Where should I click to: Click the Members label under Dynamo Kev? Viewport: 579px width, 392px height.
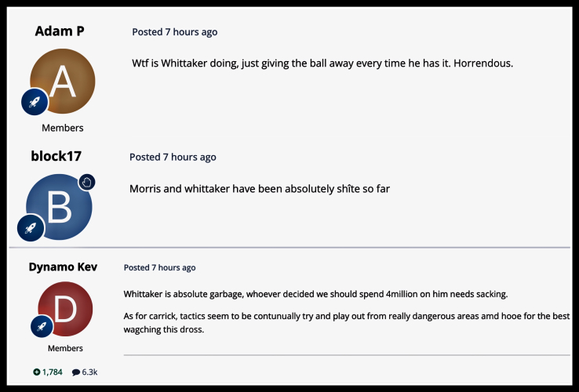click(x=65, y=348)
